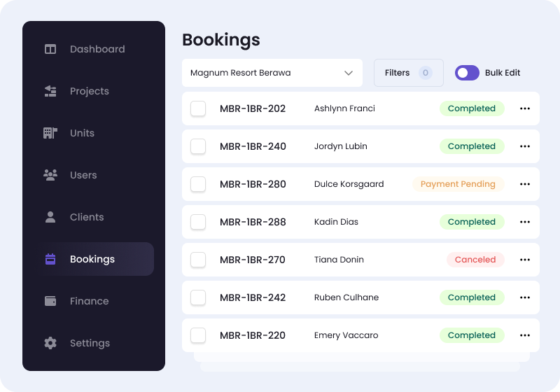The height and width of the screenshot is (392, 560).
Task: Open Users in sidebar
Action: 83,175
